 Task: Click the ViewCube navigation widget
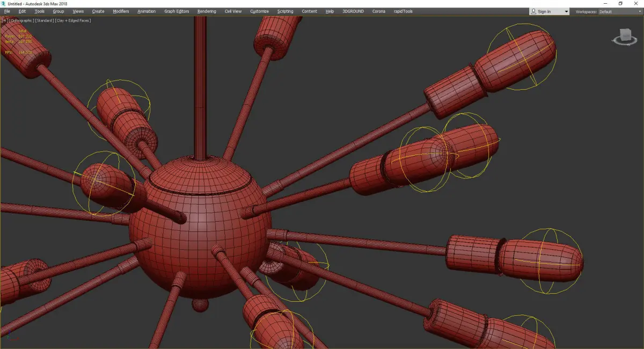[625, 37]
